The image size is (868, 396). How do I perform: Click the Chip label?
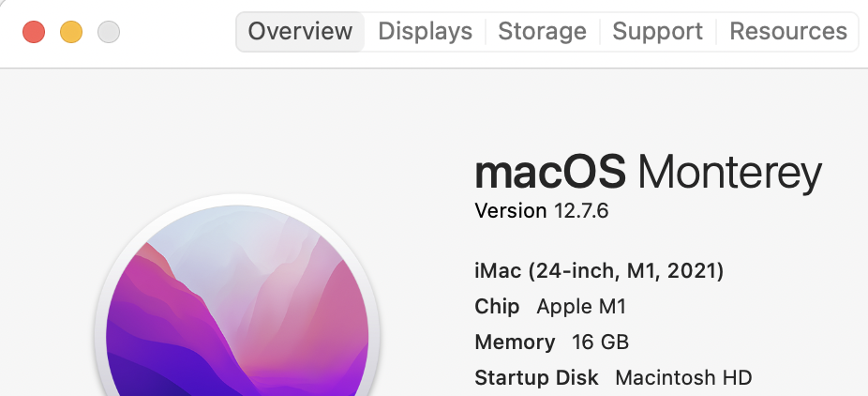tap(497, 307)
